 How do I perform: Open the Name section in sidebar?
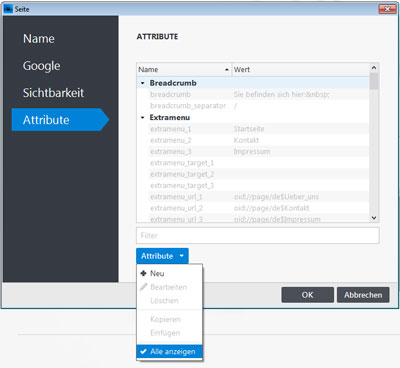(x=39, y=39)
